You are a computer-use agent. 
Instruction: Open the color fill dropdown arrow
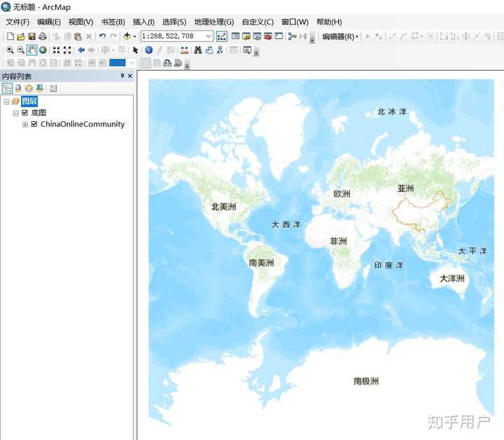click(x=132, y=63)
